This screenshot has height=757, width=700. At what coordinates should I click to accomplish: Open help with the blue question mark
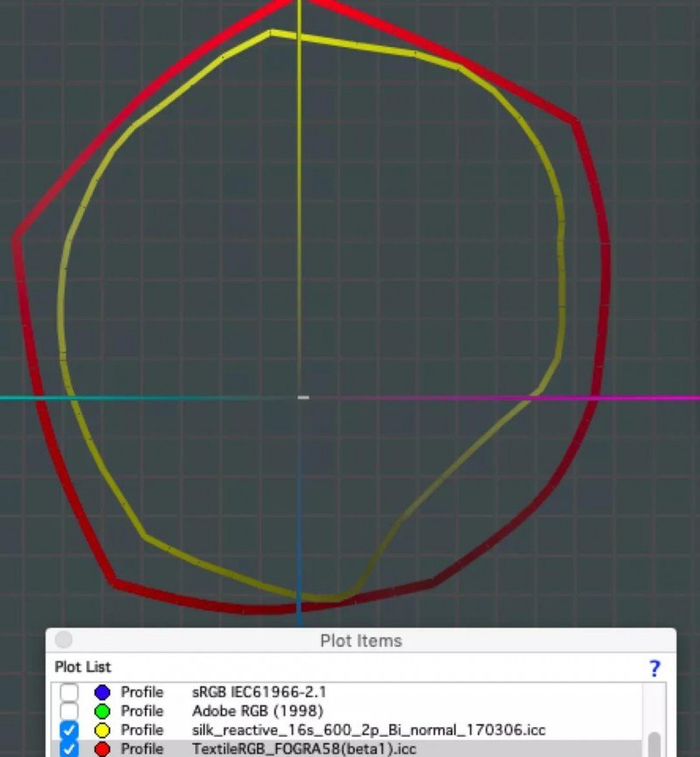(x=654, y=669)
